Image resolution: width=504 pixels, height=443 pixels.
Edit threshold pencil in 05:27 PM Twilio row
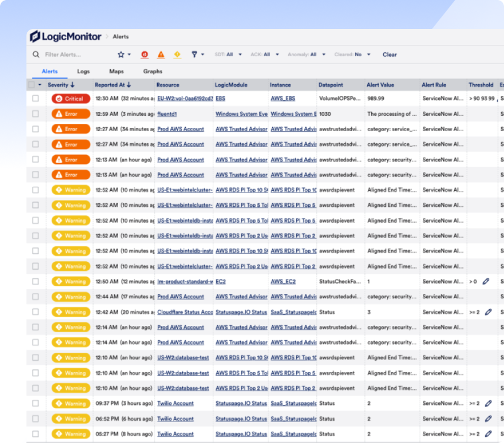(x=488, y=434)
